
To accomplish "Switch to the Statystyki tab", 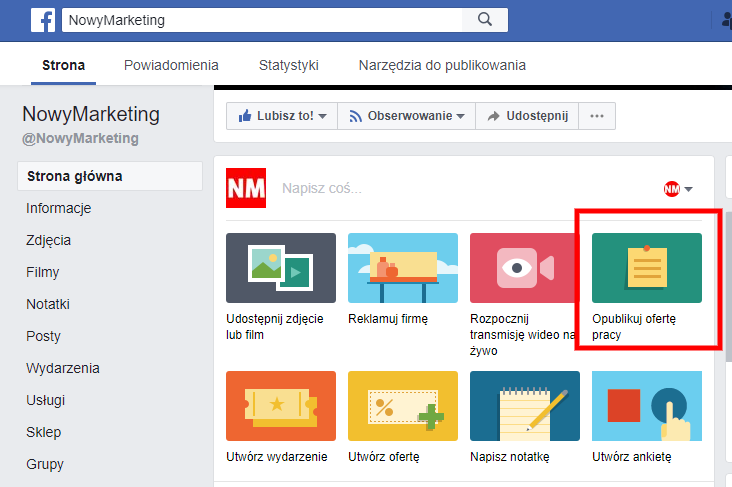I will [x=288, y=66].
